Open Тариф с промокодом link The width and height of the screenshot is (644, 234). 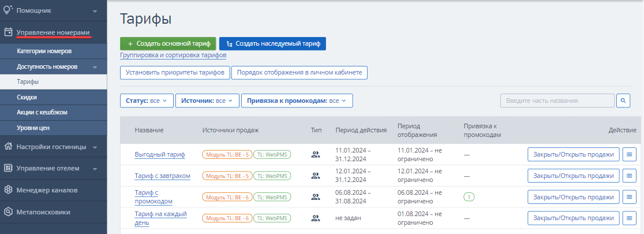coord(153,197)
